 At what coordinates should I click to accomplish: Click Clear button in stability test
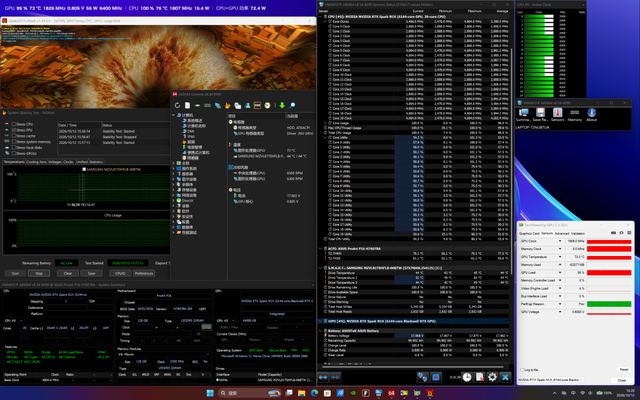click(68, 273)
